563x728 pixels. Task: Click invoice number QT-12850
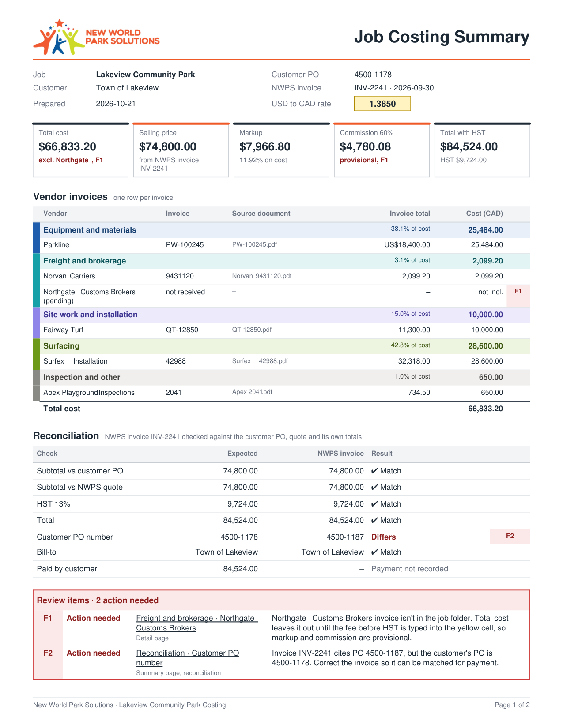tap(182, 330)
